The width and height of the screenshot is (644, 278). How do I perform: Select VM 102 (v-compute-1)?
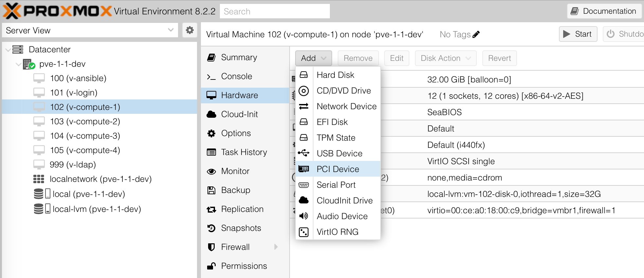[99, 107]
